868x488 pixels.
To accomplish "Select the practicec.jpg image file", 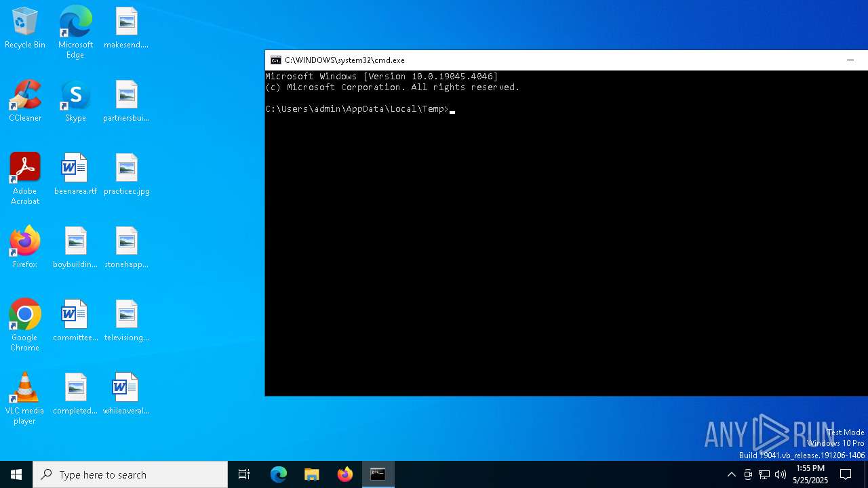I will tap(126, 175).
